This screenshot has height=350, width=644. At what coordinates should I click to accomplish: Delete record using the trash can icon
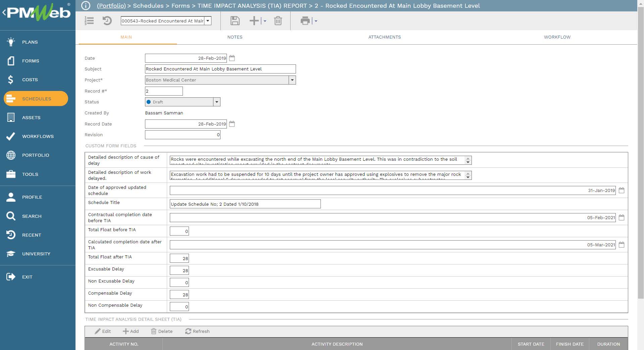(x=278, y=21)
